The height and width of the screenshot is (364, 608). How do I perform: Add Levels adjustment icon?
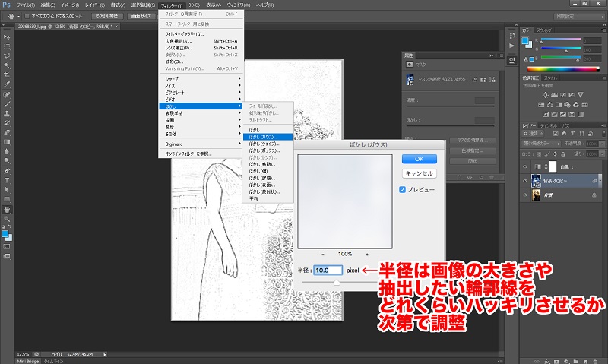tap(554, 94)
